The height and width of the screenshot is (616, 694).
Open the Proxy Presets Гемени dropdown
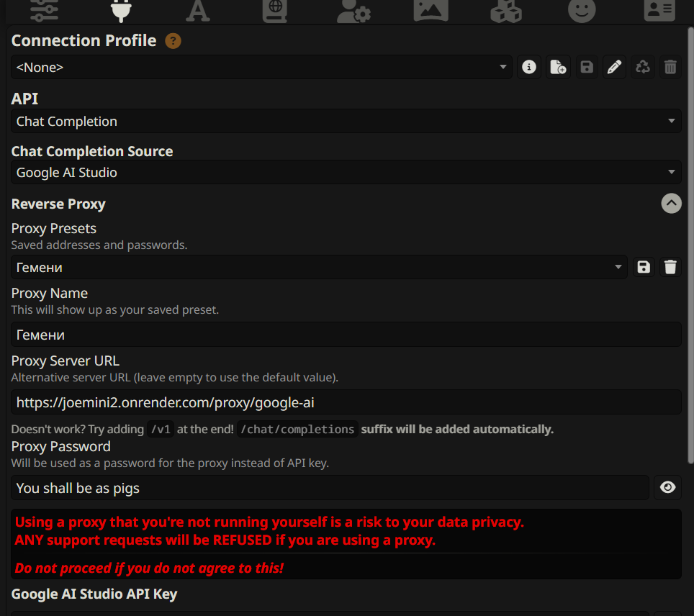click(x=319, y=267)
